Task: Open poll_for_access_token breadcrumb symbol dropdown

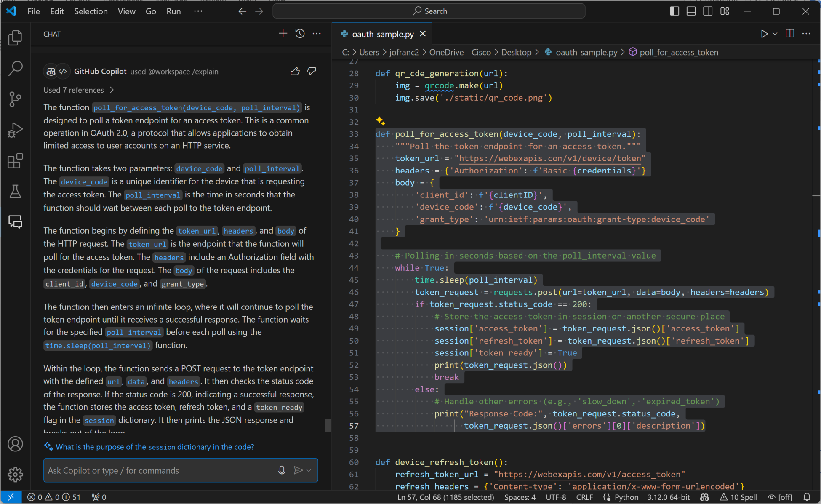Action: pyautogui.click(x=674, y=52)
